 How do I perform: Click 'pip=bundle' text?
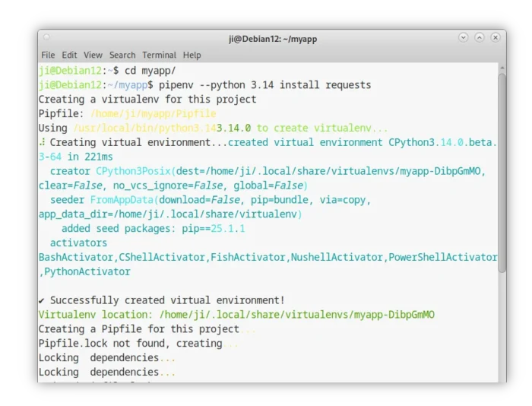[x=279, y=200]
